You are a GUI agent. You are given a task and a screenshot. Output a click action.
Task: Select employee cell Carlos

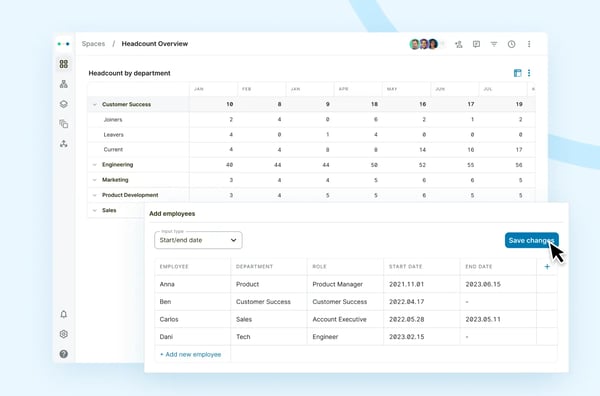point(193,319)
